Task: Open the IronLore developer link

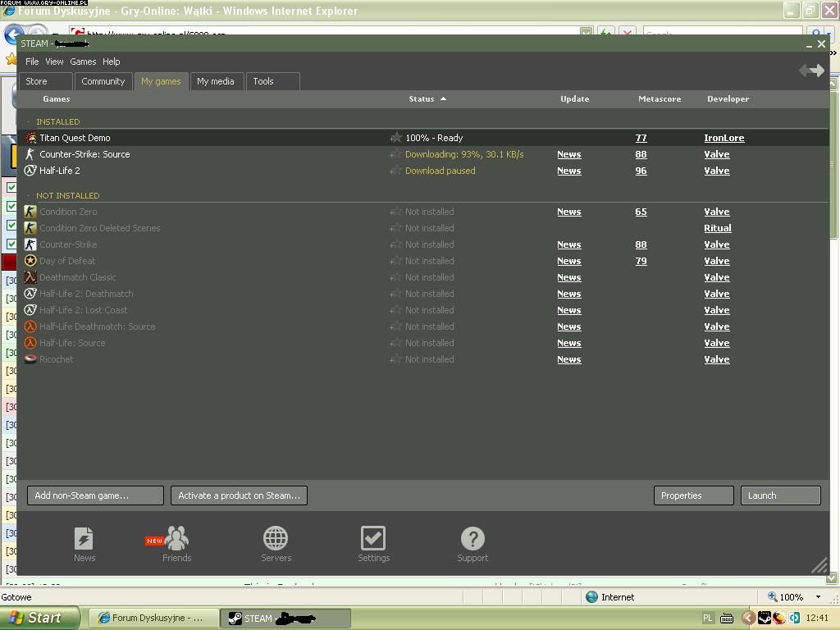Action: coord(724,138)
